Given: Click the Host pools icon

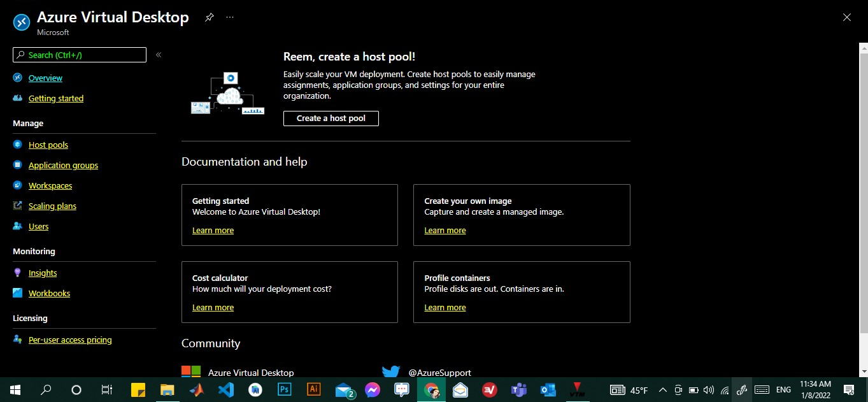Looking at the screenshot, I should click(17, 145).
